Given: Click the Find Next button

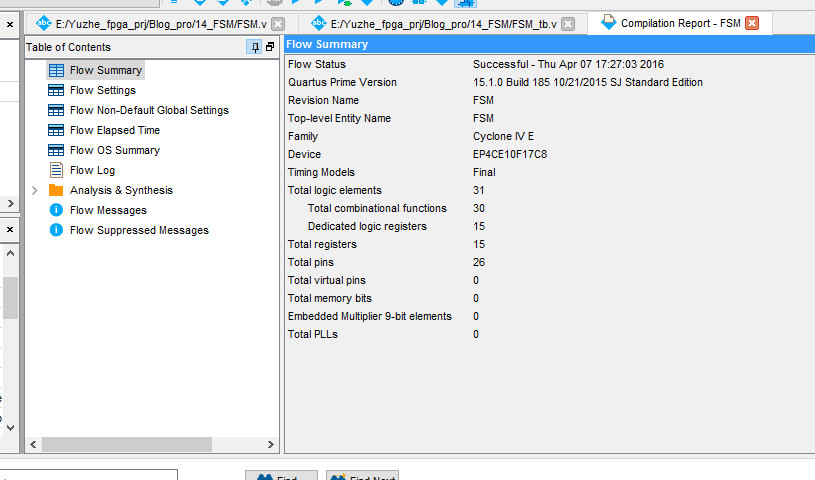Looking at the screenshot, I should (362, 476).
